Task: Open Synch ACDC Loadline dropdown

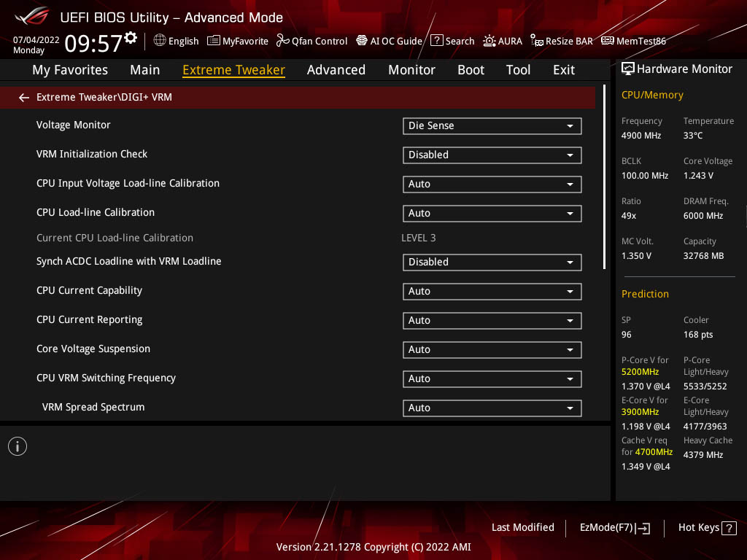Action: [492, 262]
